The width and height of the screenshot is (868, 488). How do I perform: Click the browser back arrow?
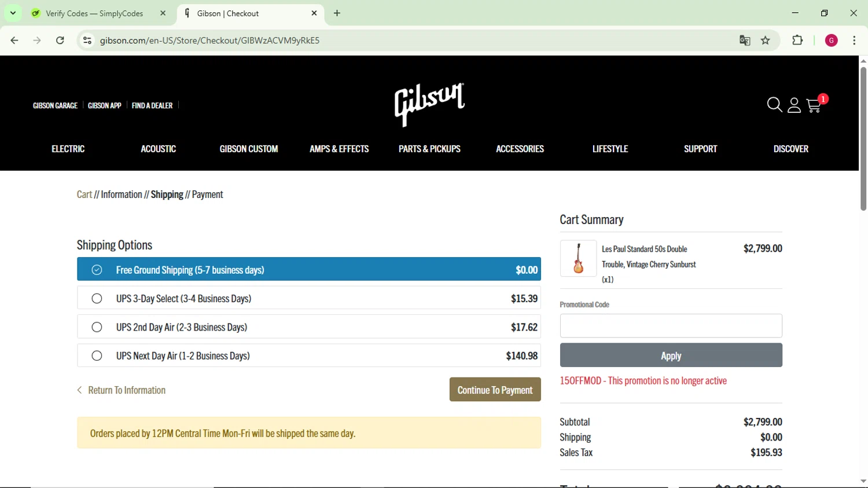[14, 41]
